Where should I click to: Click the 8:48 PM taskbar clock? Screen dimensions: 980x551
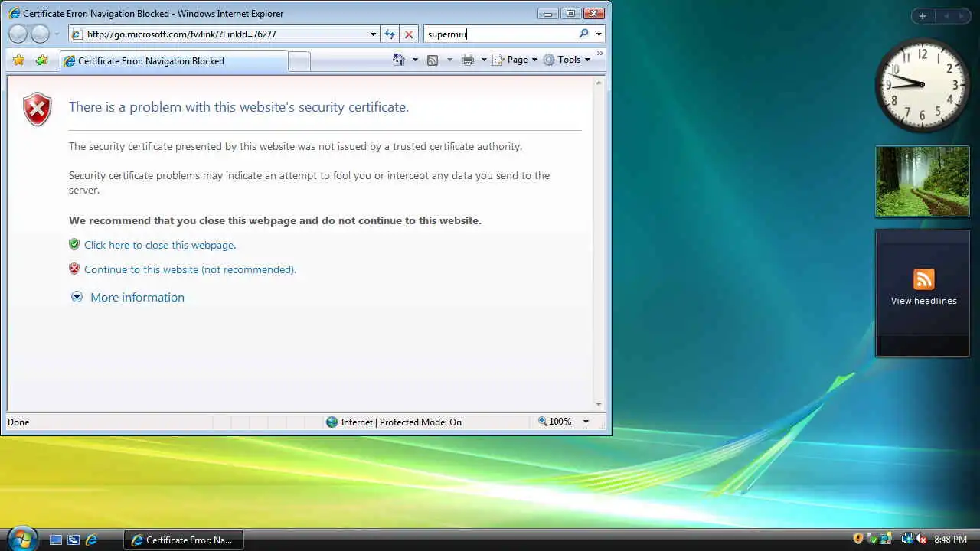pyautogui.click(x=950, y=540)
